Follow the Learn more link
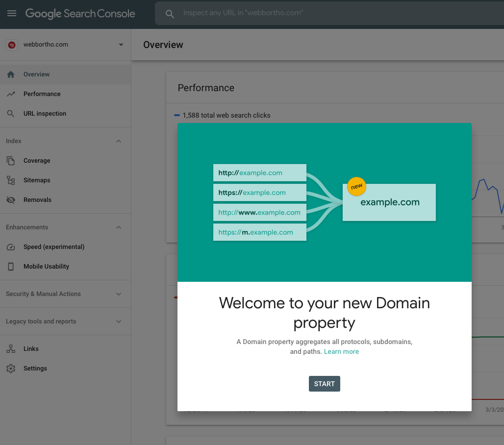Image resolution: width=504 pixels, height=445 pixels. [341, 351]
